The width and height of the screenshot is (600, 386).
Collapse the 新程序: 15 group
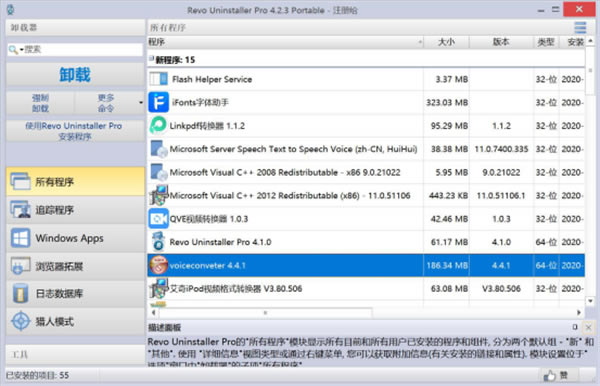click(151, 59)
